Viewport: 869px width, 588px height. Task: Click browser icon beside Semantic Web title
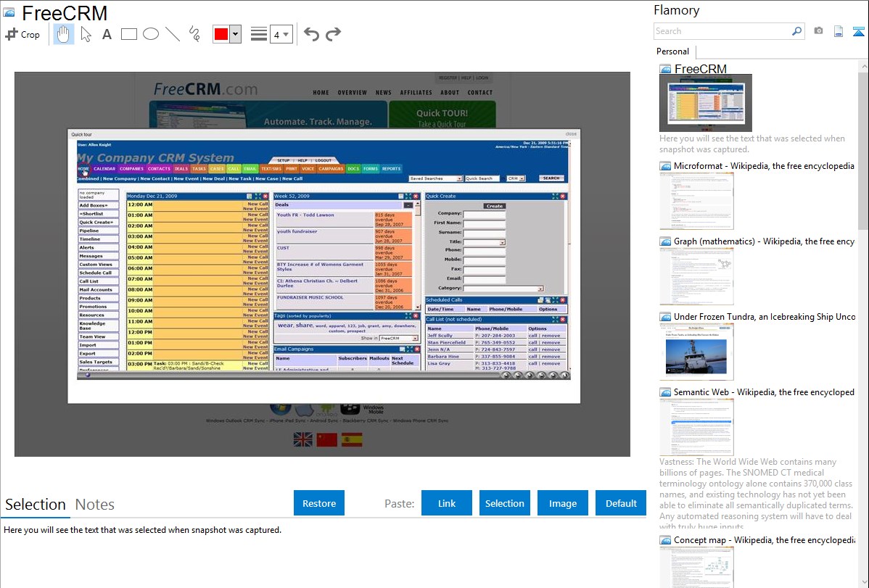tap(665, 392)
